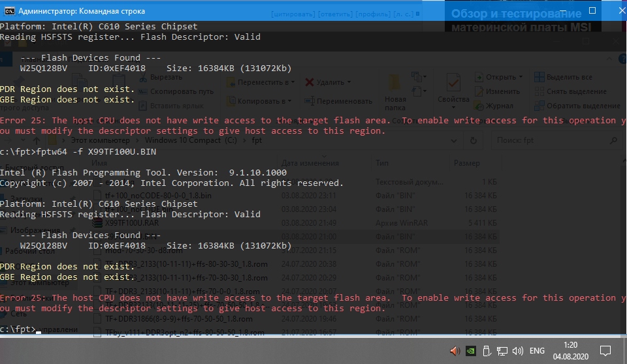
Task: Click the Command Prompt title bar icon
Action: pyautogui.click(x=9, y=11)
